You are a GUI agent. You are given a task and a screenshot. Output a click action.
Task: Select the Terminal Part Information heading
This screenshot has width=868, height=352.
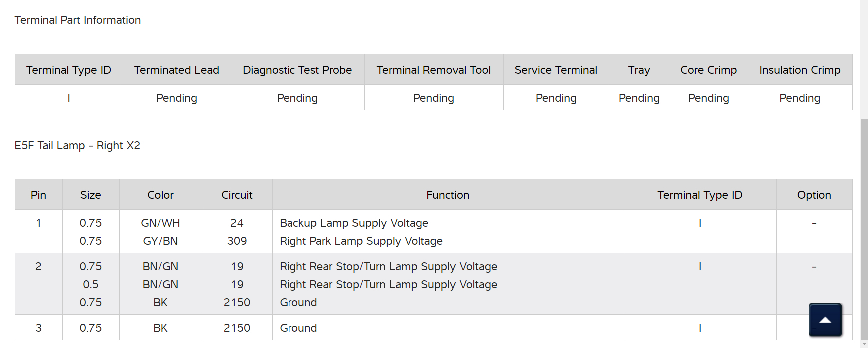(78, 20)
